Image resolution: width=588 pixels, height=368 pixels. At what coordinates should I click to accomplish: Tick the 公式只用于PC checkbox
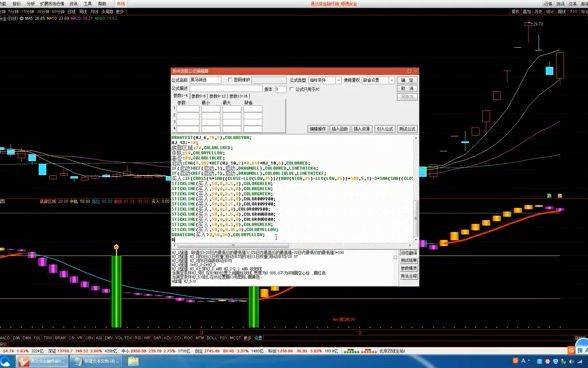point(291,89)
